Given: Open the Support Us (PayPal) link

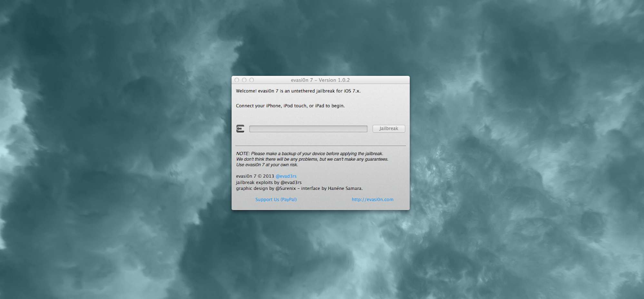Looking at the screenshot, I should (x=276, y=200).
